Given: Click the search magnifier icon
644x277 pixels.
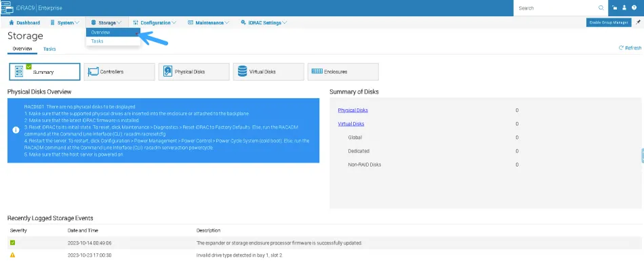Looking at the screenshot, I should click(601, 8).
